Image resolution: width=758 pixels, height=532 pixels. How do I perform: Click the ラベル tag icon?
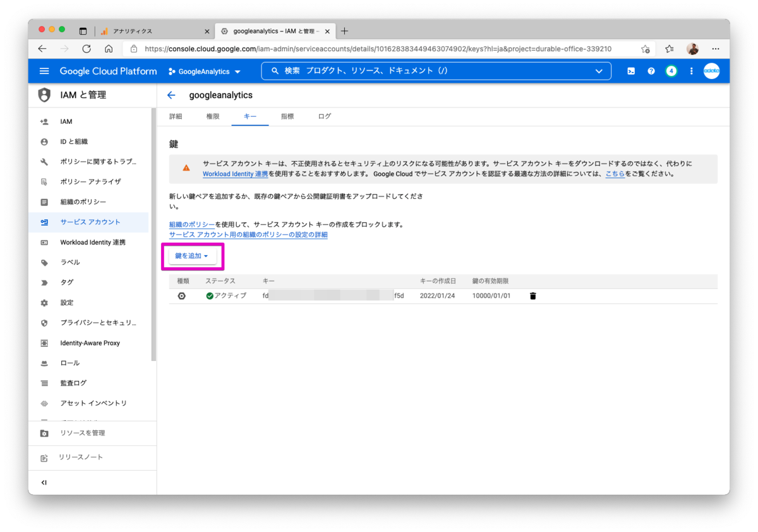[43, 262]
